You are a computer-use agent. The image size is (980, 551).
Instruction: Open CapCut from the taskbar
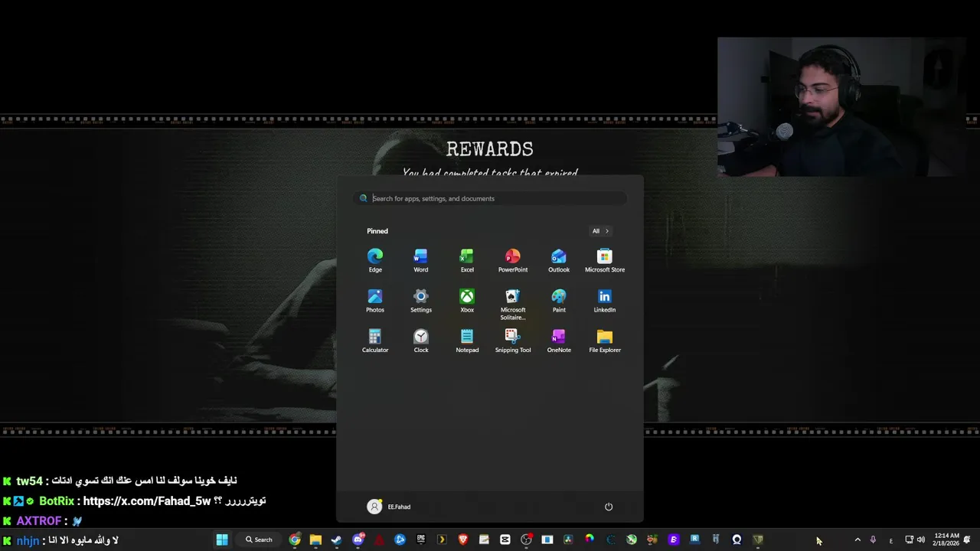click(505, 540)
